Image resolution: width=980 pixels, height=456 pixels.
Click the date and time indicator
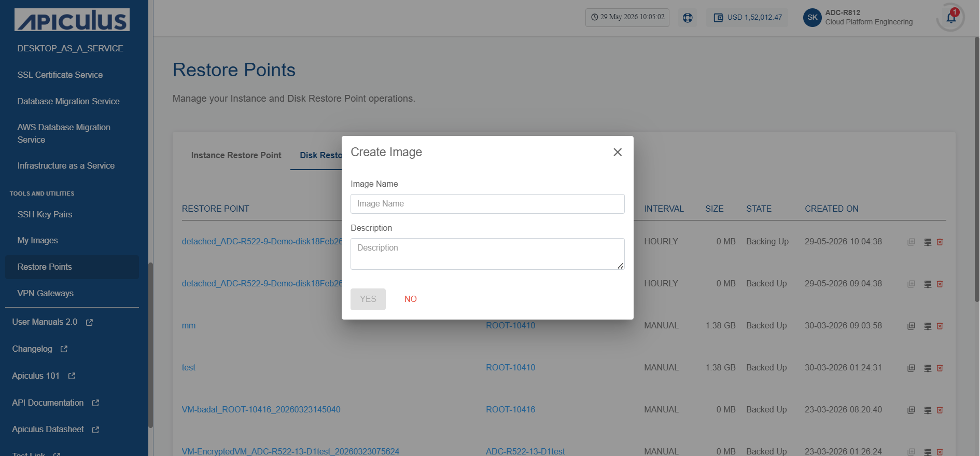(x=627, y=17)
